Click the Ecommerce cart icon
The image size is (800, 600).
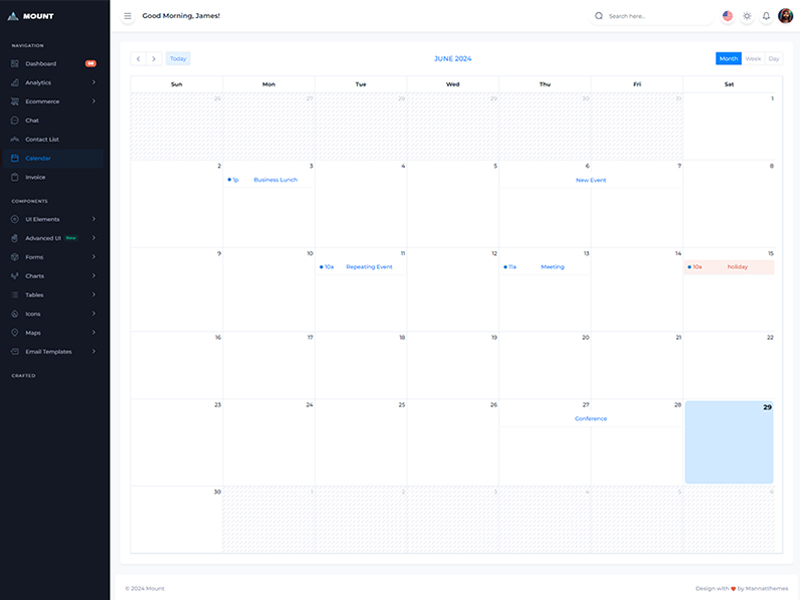(15, 102)
